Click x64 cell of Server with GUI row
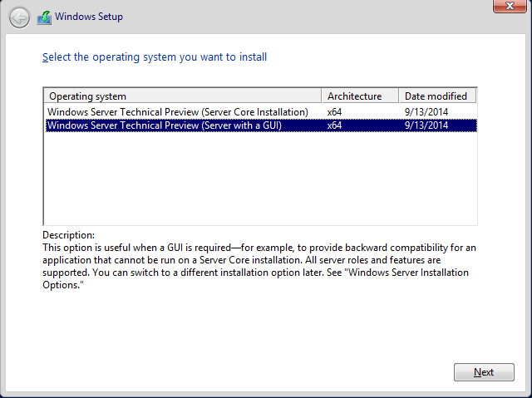The height and width of the screenshot is (398, 532). tap(334, 125)
